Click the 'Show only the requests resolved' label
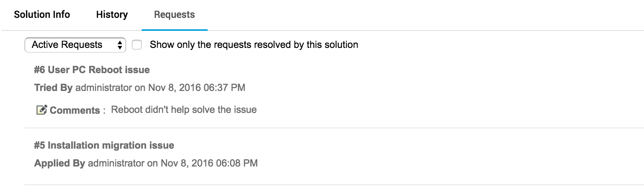Screen dimensions: 644x186 pos(254,45)
